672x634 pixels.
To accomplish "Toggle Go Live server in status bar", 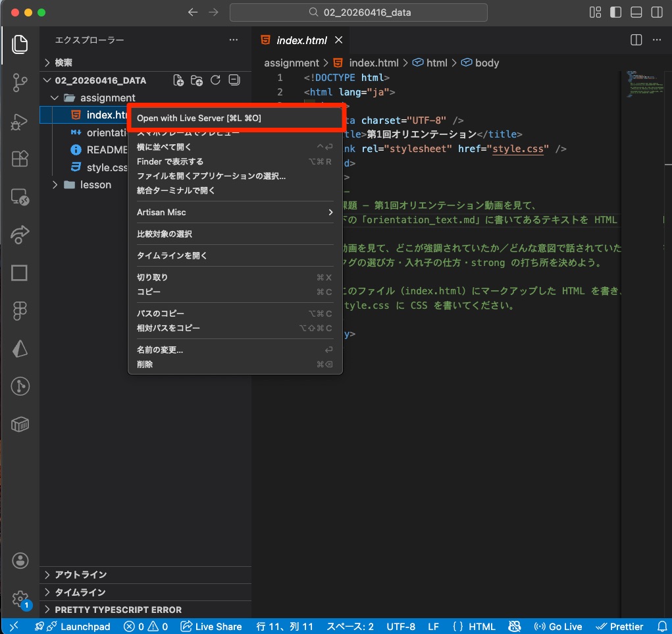I will 557,626.
